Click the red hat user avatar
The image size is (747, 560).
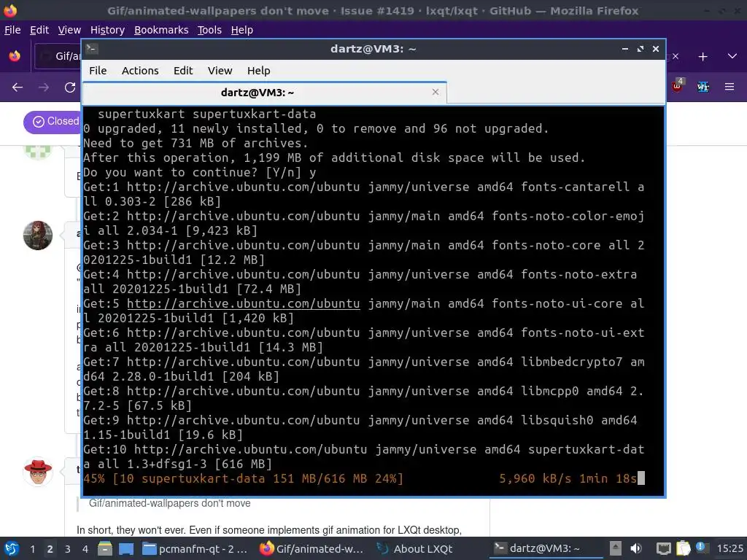pos(38,472)
